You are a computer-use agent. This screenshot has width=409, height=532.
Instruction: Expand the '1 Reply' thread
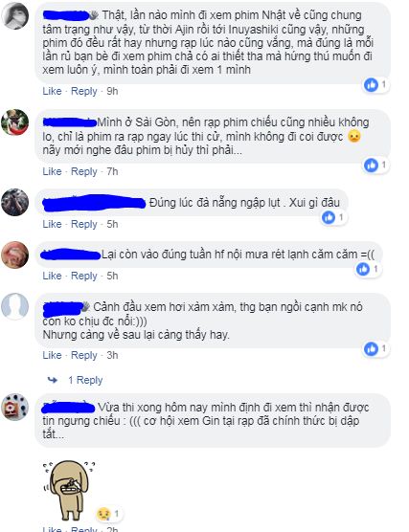coord(85,380)
